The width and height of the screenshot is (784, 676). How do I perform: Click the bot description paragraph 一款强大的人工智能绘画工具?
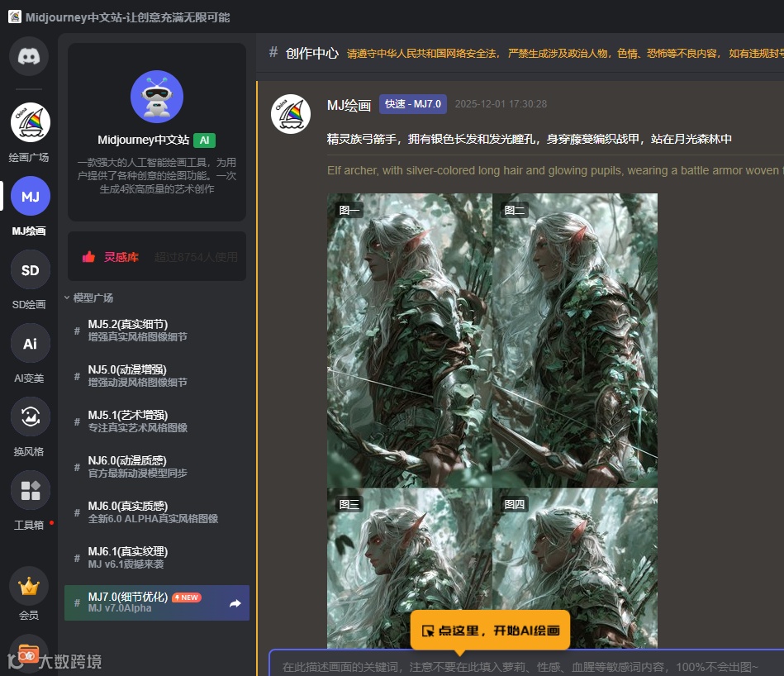157,175
